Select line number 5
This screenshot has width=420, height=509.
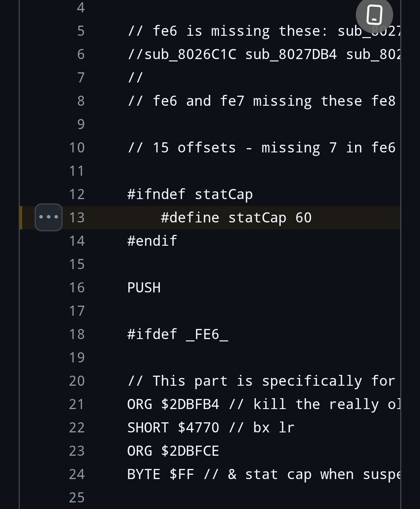pos(80,31)
